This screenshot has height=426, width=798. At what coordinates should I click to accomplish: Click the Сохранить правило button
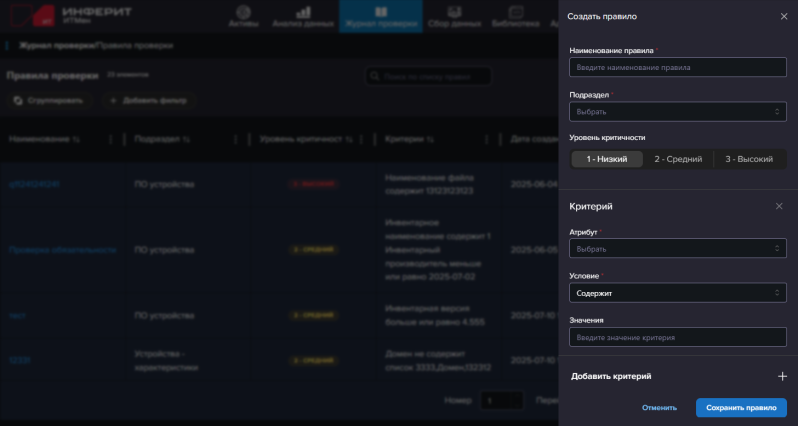pyautogui.click(x=741, y=408)
